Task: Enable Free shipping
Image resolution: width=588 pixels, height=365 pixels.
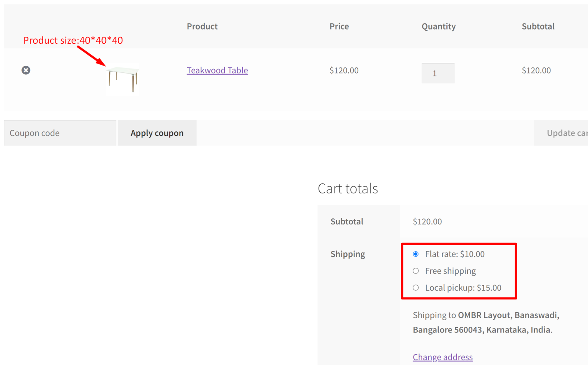Action: tap(415, 271)
